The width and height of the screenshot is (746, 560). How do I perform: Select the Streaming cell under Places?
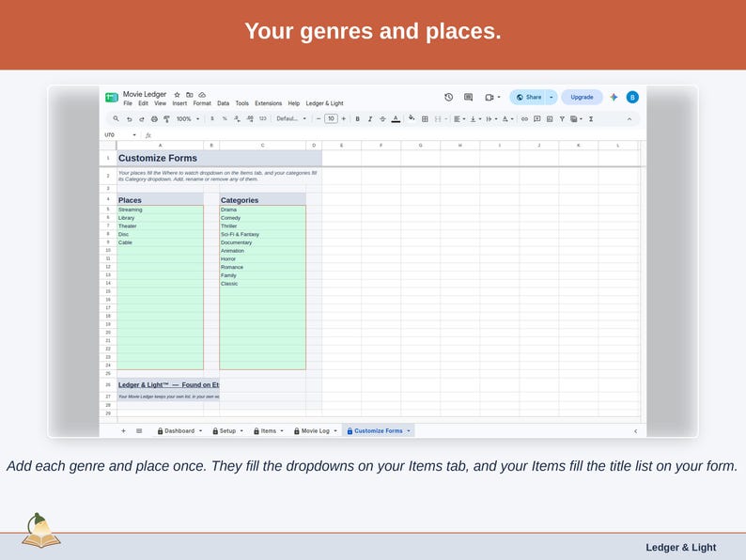(x=160, y=210)
